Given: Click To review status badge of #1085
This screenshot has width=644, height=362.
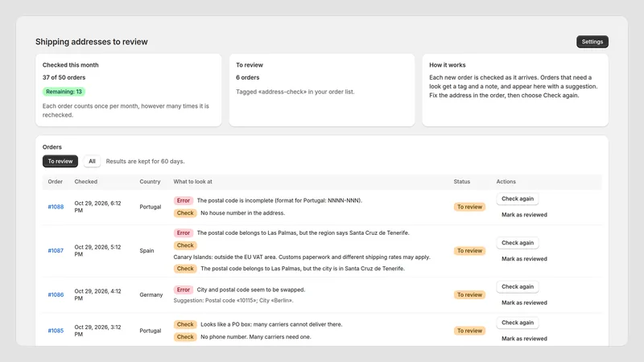Looking at the screenshot, I should click(469, 331).
